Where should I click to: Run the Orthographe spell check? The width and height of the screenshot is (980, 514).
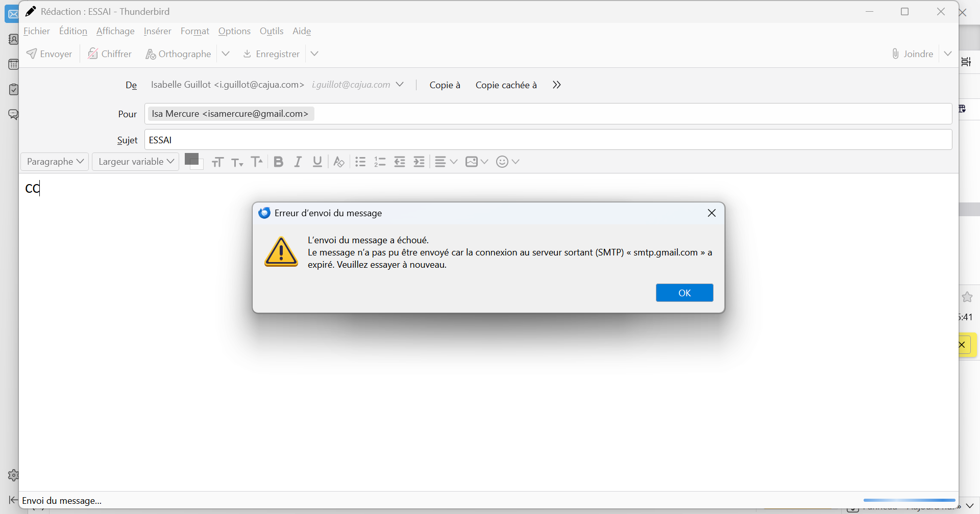pyautogui.click(x=178, y=54)
